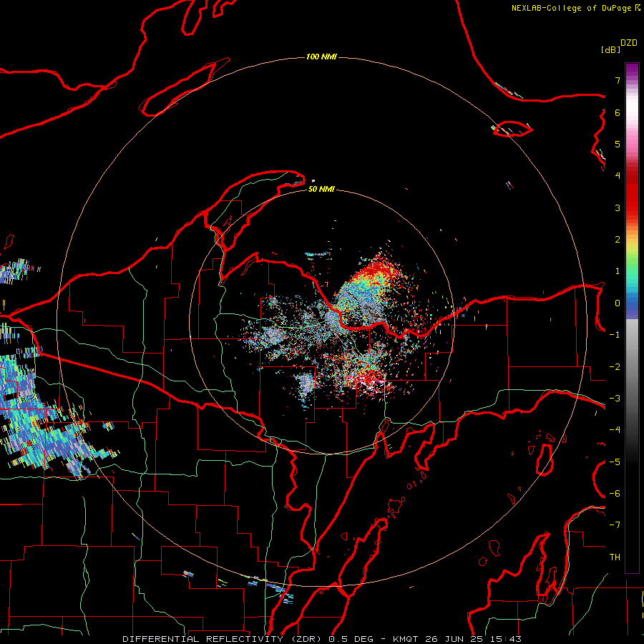Viewport: 644px width, 644px height.
Task: Click the 0.5 DEG elevation text in caption
Action: (351, 639)
